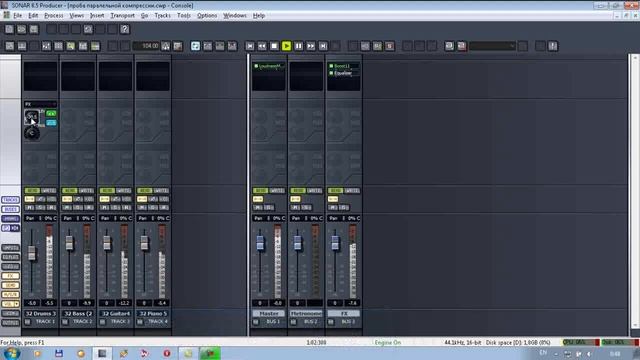Jump to end of project
The width and height of the screenshot is (640, 360).
click(323, 46)
